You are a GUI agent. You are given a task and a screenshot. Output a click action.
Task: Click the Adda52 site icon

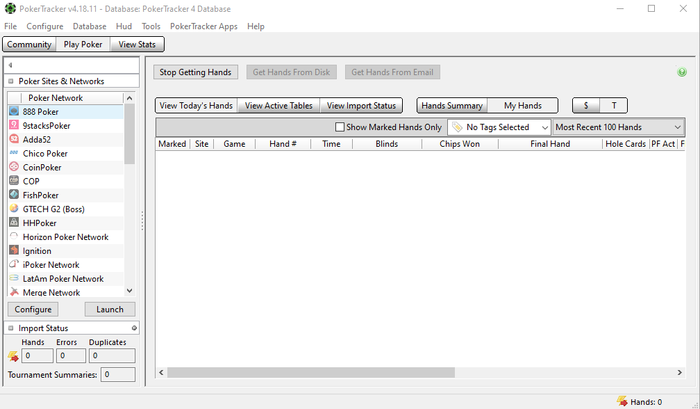point(14,139)
